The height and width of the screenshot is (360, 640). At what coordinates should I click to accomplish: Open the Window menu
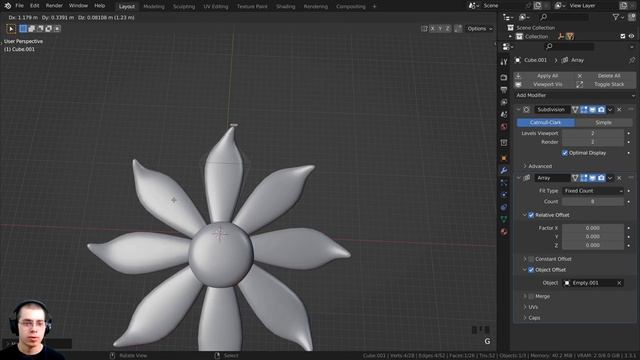point(78,6)
